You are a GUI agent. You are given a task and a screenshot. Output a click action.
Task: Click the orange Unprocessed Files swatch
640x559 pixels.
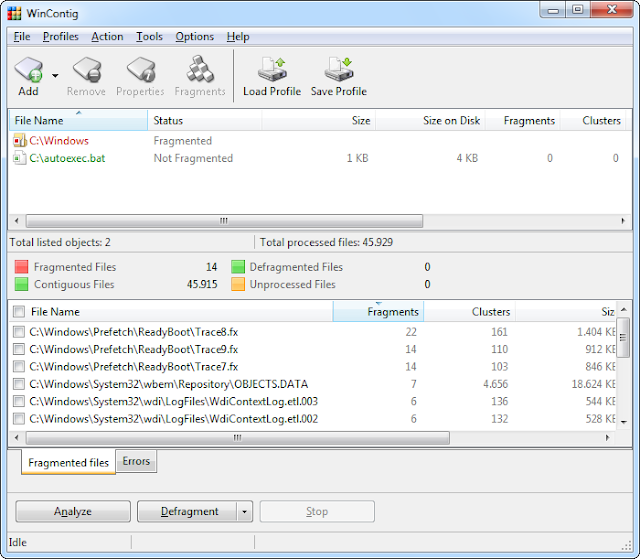(238, 284)
